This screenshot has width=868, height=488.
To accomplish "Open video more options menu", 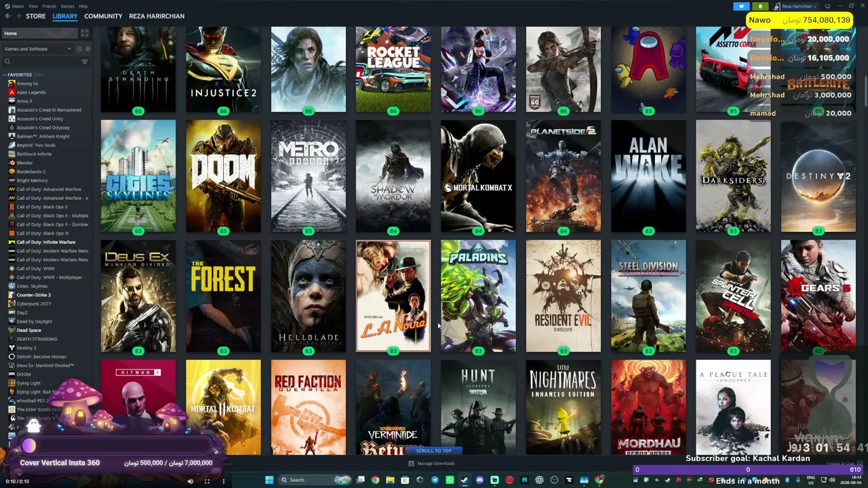I will 223,481.
